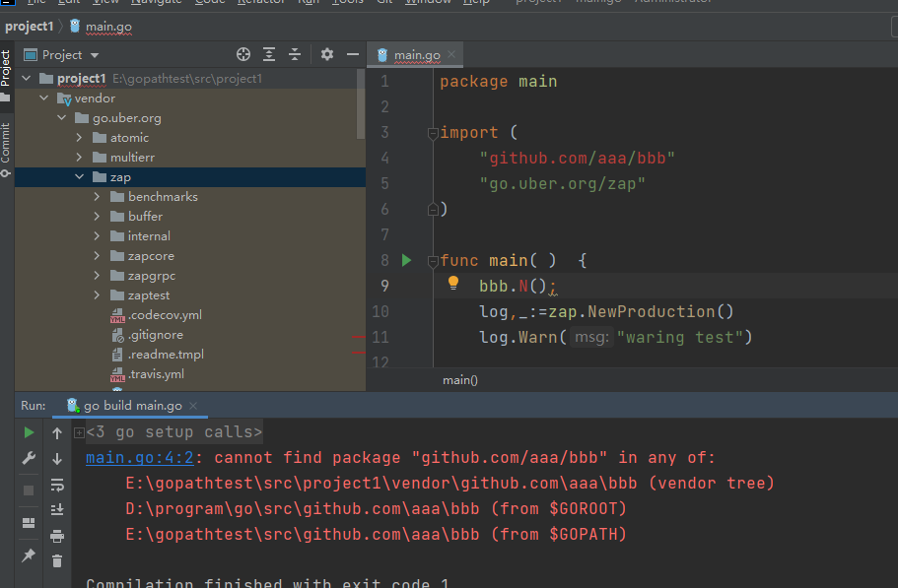
Task: Open the Project view dropdown
Action: click(62, 55)
